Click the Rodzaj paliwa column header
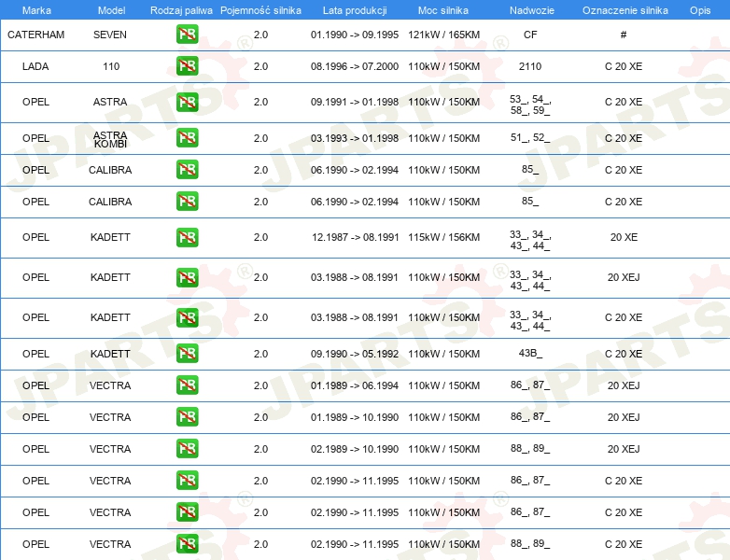 pos(181,9)
